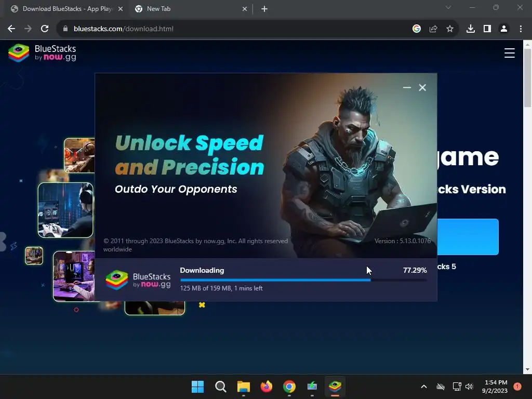The height and width of the screenshot is (399, 532).
Task: Open Chrome downloads tray
Action: click(471, 29)
